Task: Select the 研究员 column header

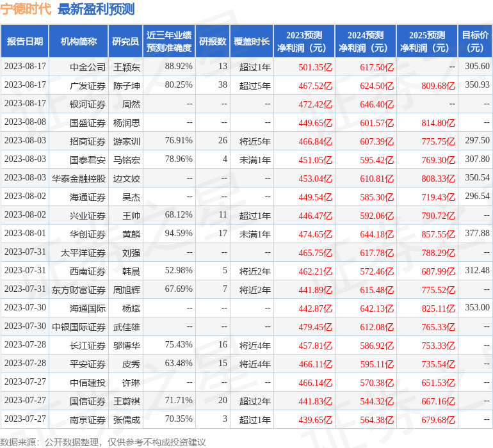Action: [x=125, y=41]
